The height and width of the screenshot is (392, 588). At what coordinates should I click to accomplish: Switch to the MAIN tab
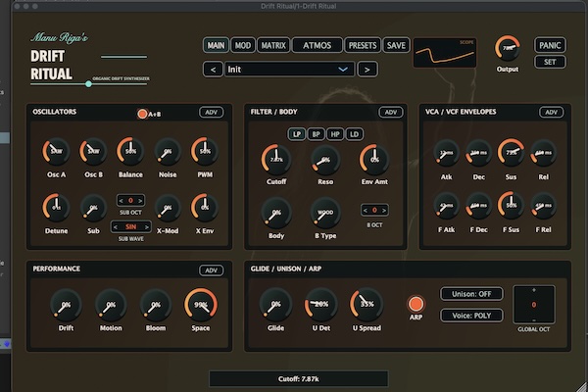pyautogui.click(x=216, y=45)
